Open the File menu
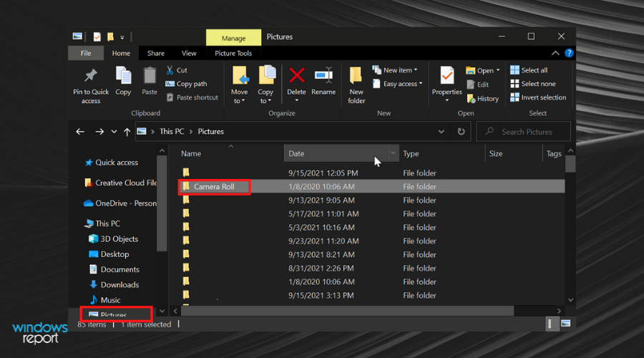Screen dimensions: 644x358 click(x=86, y=53)
